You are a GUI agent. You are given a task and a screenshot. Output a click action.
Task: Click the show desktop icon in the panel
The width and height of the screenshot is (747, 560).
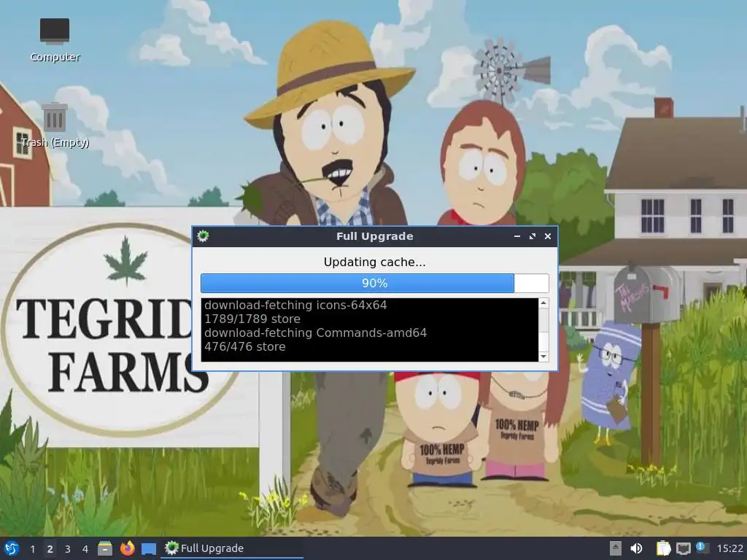click(149, 548)
